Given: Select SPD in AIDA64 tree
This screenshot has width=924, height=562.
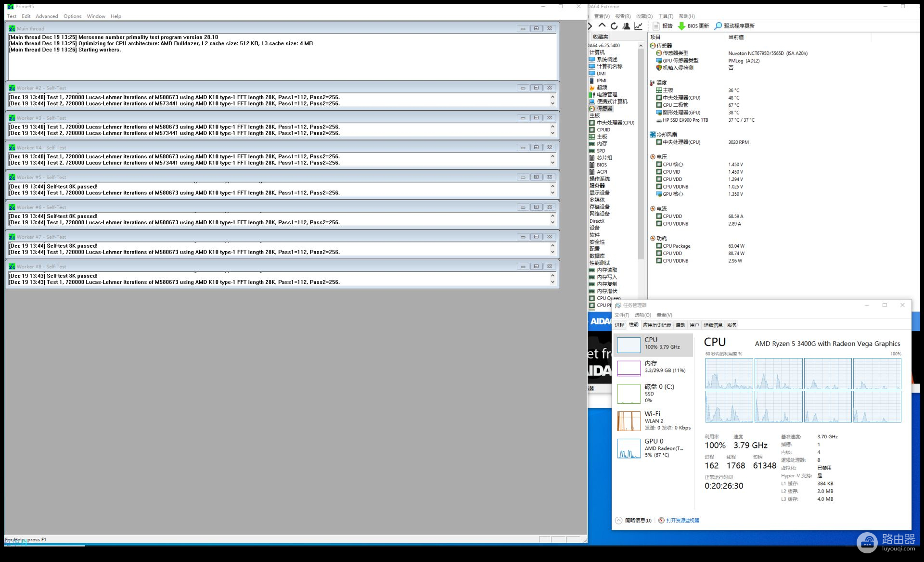Looking at the screenshot, I should [x=601, y=151].
